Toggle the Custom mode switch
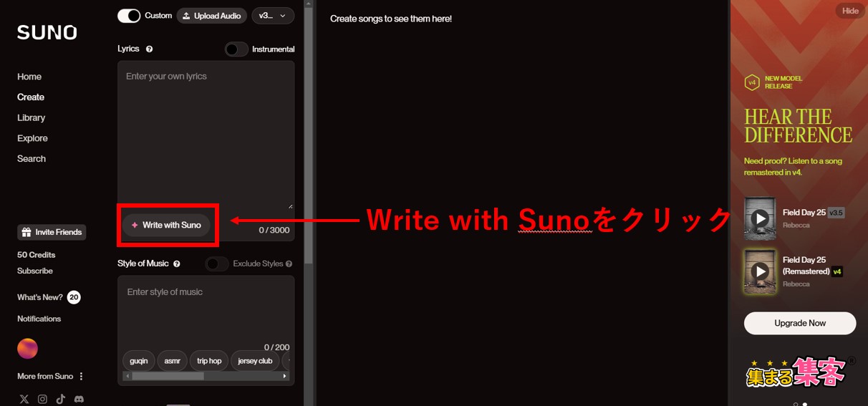Viewport: 868px width, 406px height. 129,16
